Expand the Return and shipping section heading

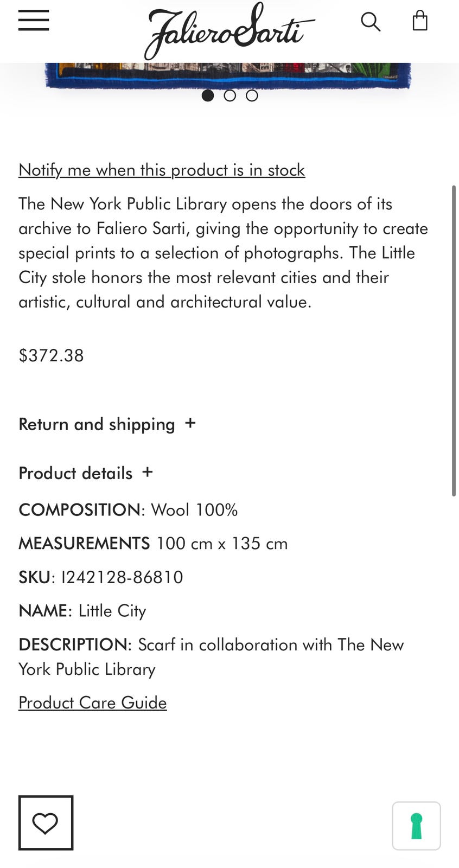click(x=97, y=424)
